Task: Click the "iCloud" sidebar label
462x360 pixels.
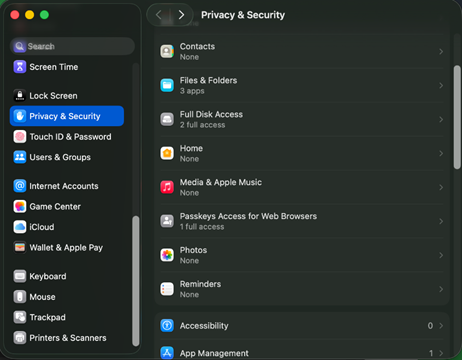Action: point(42,227)
